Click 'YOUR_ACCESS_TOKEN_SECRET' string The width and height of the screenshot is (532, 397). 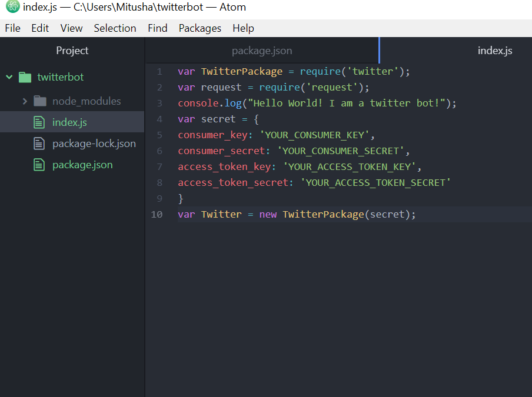point(375,183)
